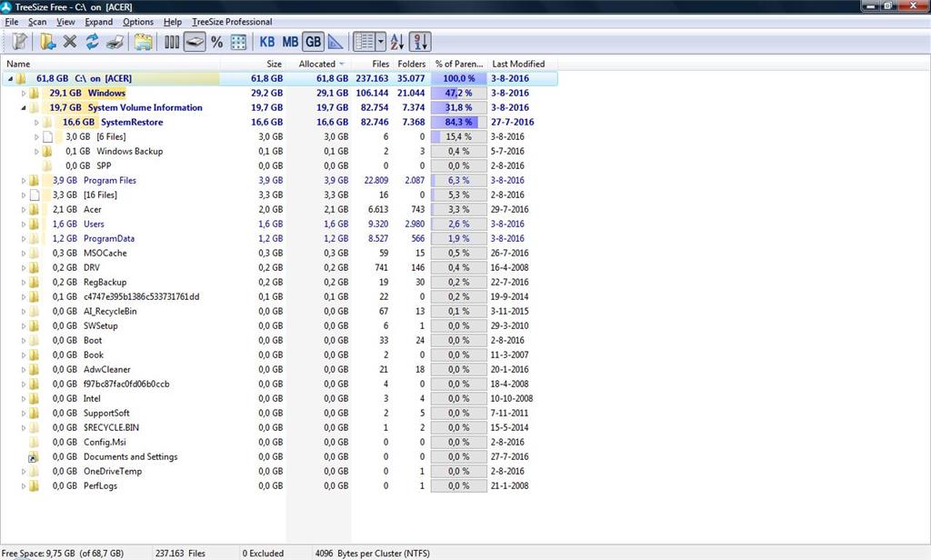Viewport: 931px width, 560px height.
Task: Open the Help menu
Action: click(x=173, y=22)
